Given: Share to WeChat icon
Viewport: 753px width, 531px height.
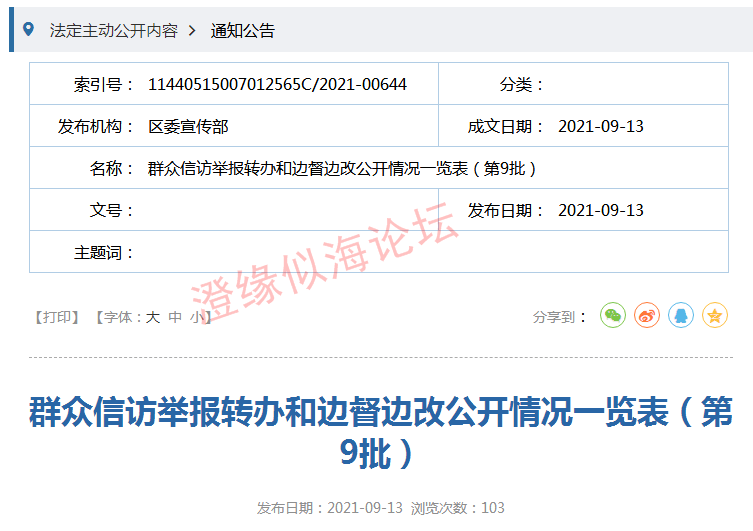Looking at the screenshot, I should 613,315.
